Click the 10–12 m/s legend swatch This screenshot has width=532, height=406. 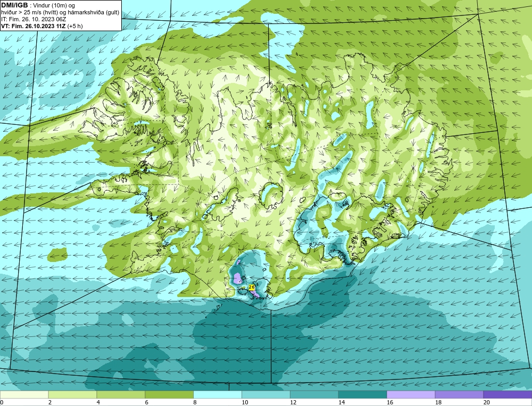pos(266,395)
